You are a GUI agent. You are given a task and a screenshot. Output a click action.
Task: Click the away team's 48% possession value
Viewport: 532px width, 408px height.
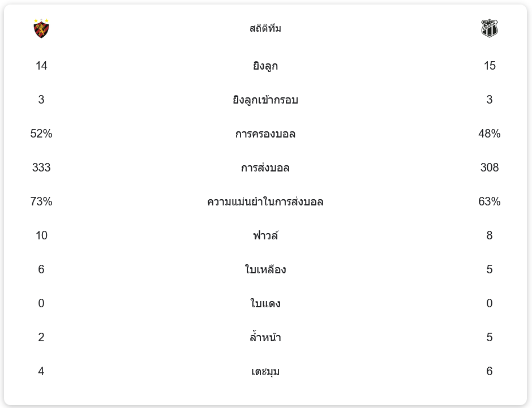click(489, 134)
